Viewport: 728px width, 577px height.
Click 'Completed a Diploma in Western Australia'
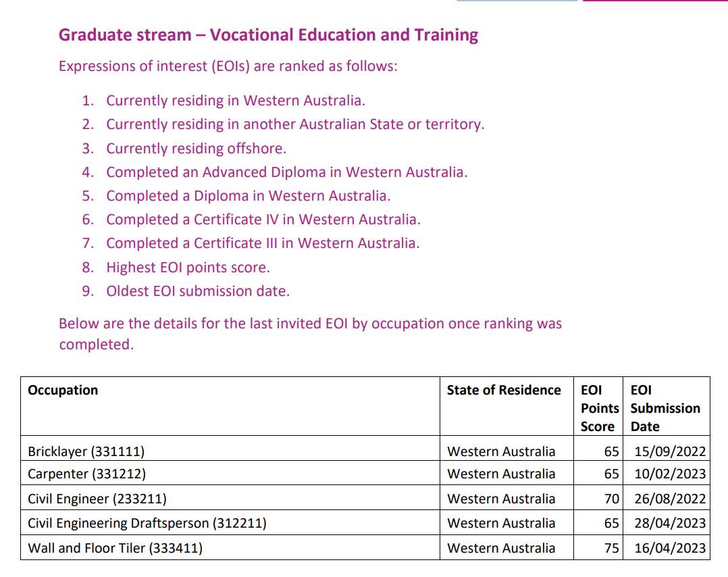point(248,196)
